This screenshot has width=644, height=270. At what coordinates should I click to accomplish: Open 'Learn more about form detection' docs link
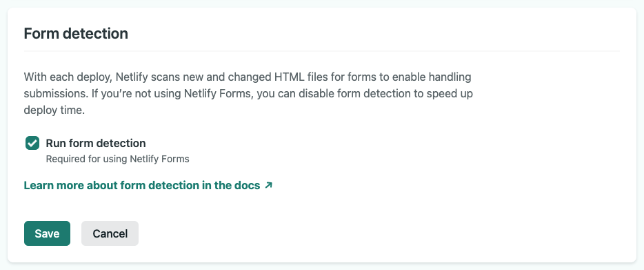[x=148, y=185]
